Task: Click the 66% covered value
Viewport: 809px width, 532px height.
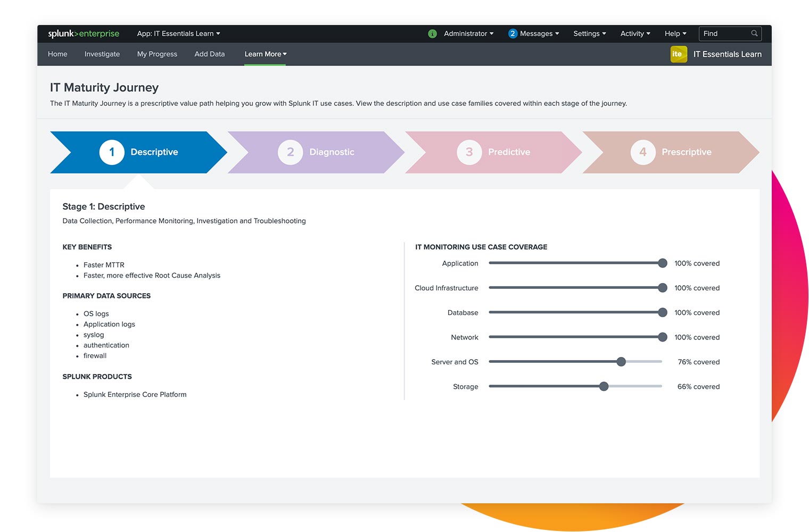Action: click(x=698, y=387)
